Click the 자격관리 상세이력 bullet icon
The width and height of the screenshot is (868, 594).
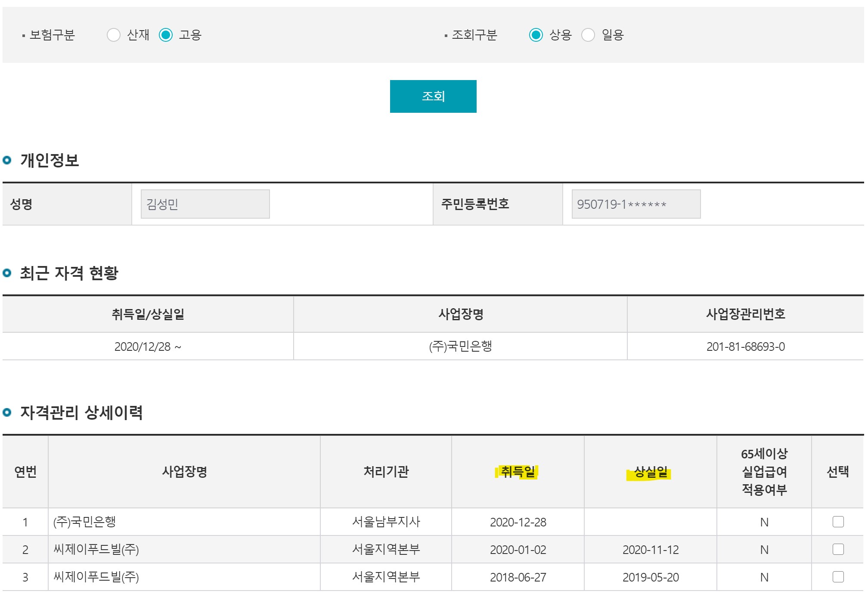point(7,413)
